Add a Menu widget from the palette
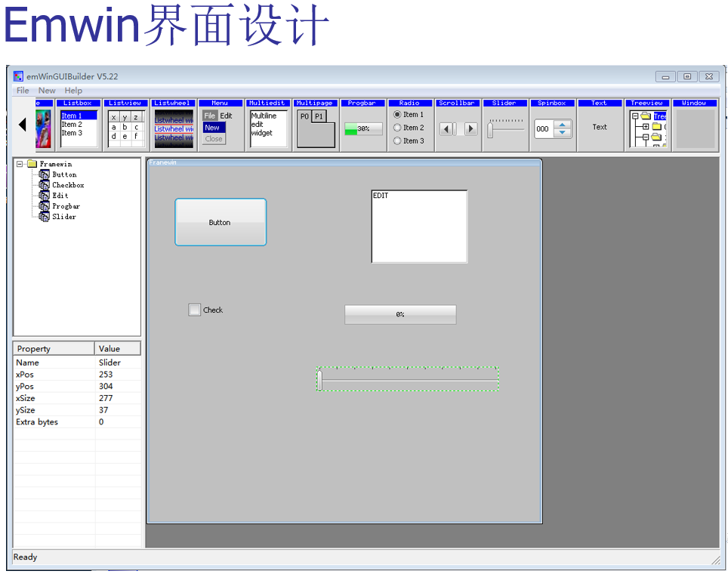 [221, 125]
